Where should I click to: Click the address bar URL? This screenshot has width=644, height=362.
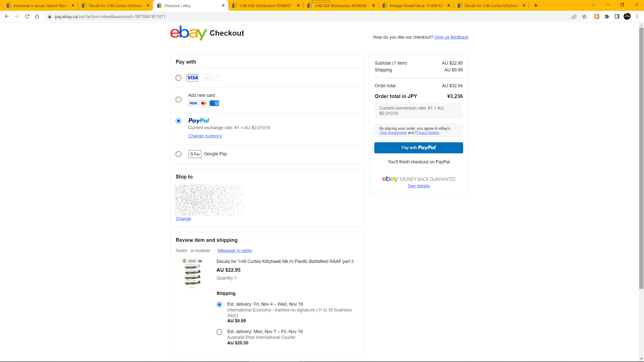click(x=110, y=17)
